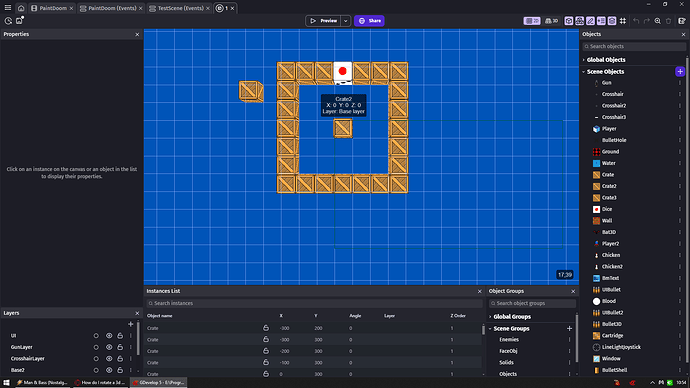Click the Share button
The height and width of the screenshot is (388, 690).
point(369,21)
